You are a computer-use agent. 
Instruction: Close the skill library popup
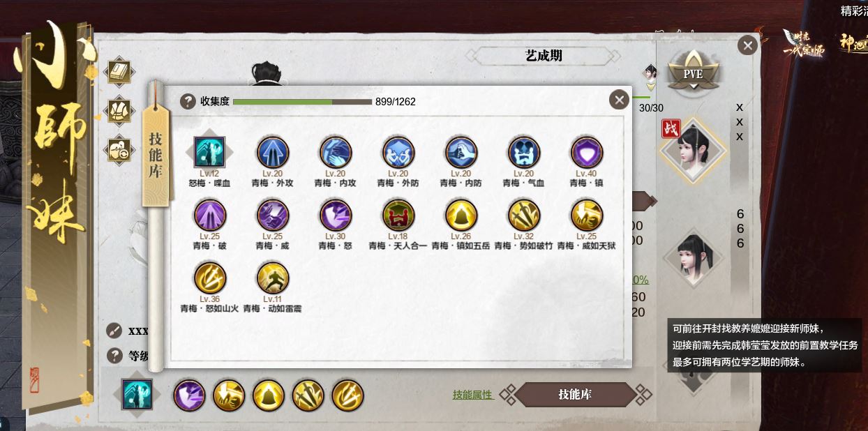[x=619, y=100]
